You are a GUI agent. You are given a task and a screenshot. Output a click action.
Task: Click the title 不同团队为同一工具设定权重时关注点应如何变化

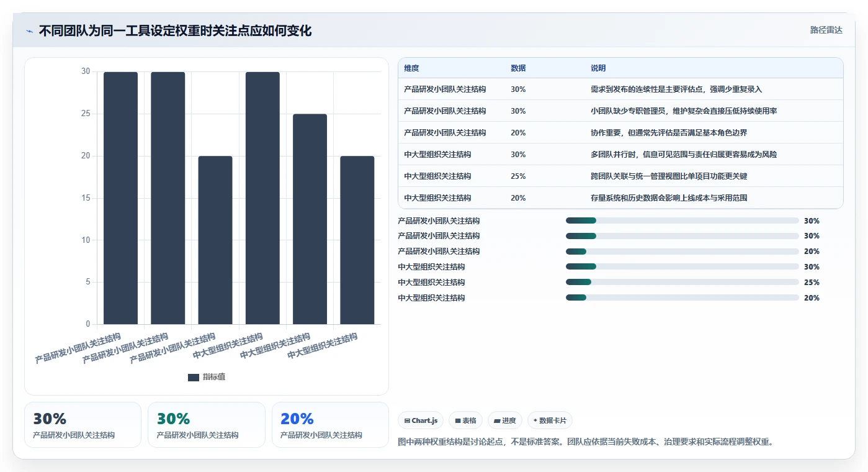pos(175,30)
